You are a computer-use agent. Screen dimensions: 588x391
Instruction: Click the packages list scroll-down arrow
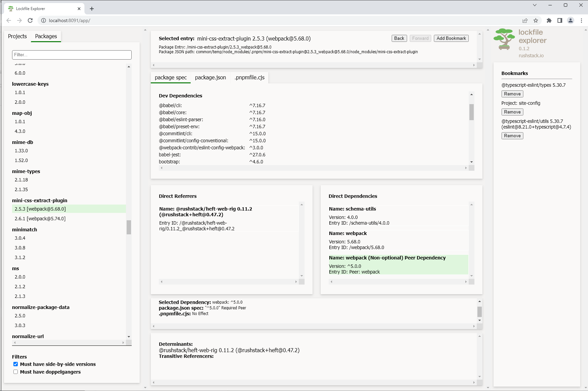pos(129,336)
